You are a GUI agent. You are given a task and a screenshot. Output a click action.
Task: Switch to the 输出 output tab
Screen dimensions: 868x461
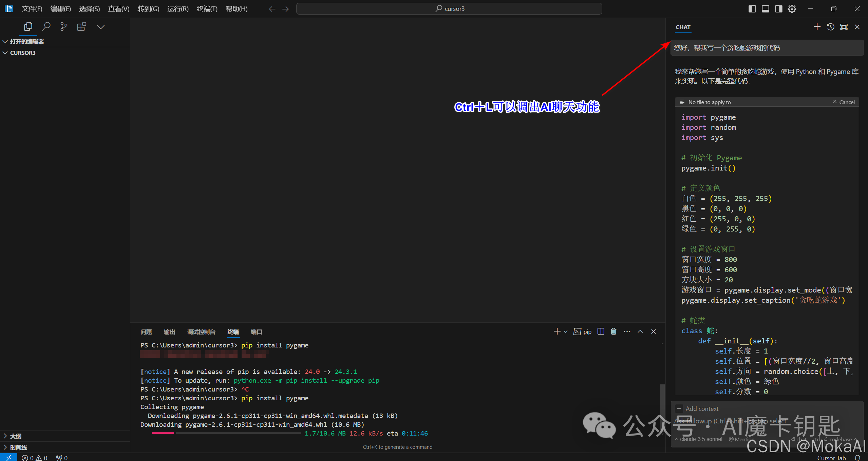coord(169,332)
